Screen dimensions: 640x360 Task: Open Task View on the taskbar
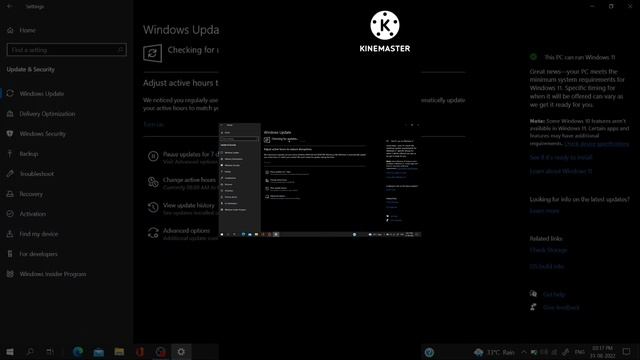click(50, 352)
